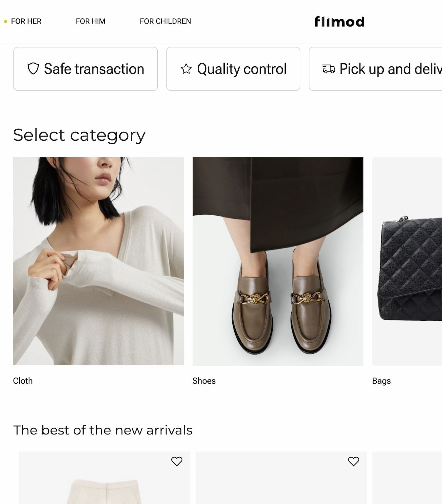Click the yellow dot beside FOR HER

click(x=6, y=22)
